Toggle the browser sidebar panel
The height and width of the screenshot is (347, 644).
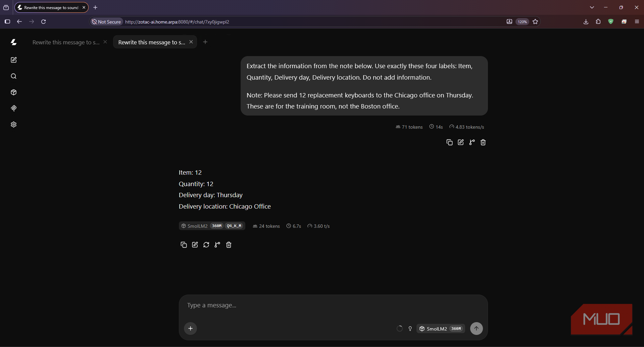pyautogui.click(x=7, y=21)
